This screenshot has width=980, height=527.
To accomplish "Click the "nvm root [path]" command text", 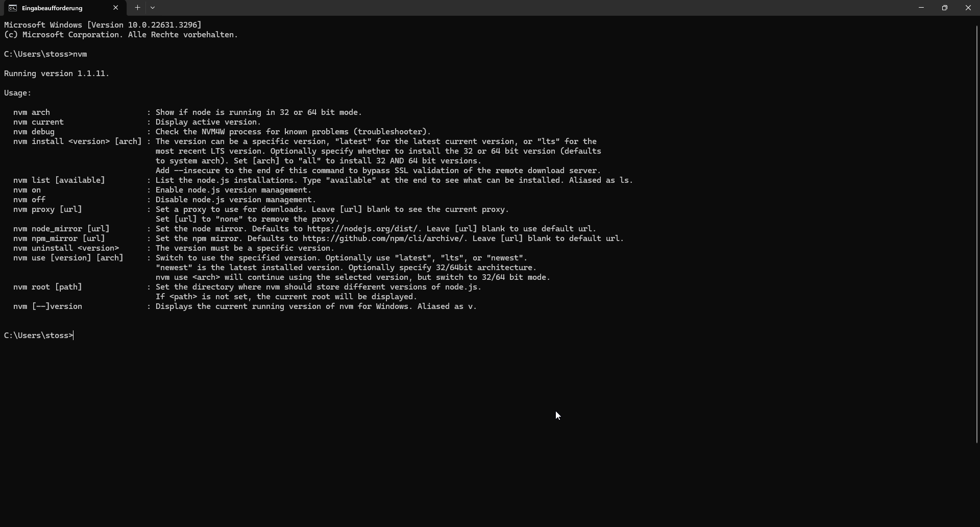I will coord(47,287).
